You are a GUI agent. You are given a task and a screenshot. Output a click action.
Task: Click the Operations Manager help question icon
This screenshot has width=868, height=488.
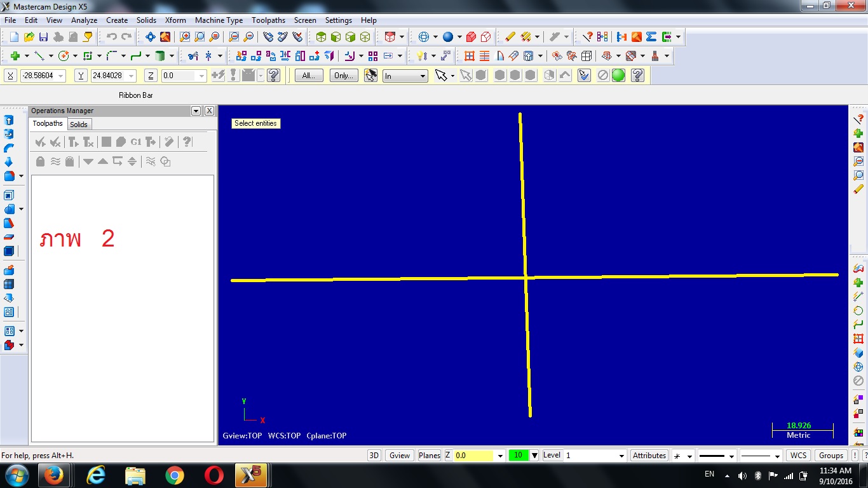point(187,142)
